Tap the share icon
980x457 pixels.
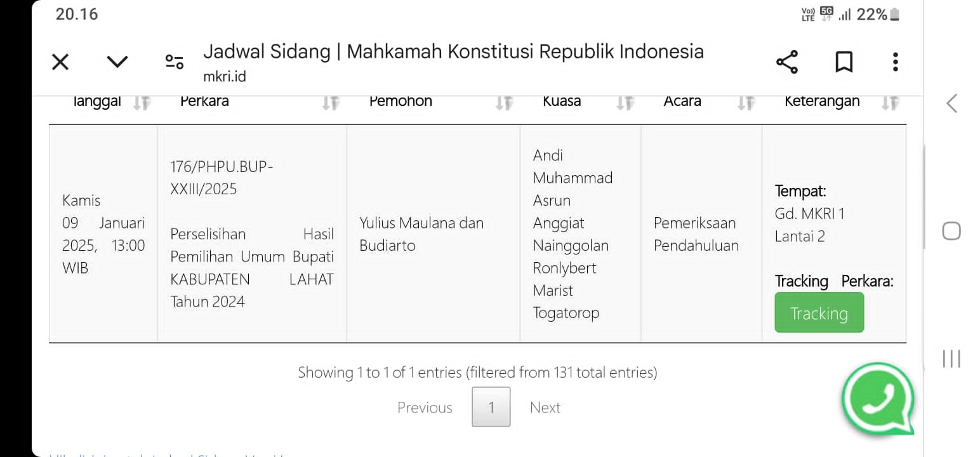tap(787, 62)
